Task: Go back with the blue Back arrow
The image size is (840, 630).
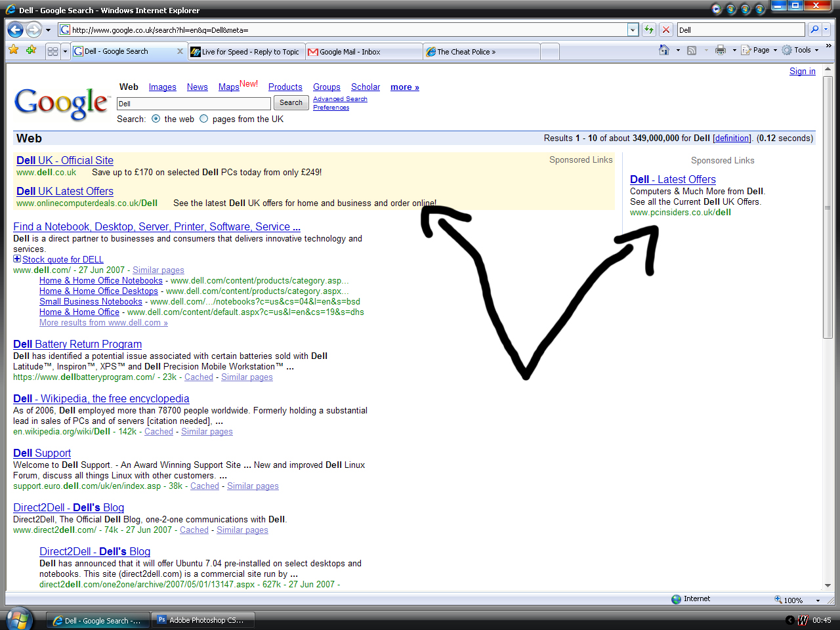Action: 15,30
